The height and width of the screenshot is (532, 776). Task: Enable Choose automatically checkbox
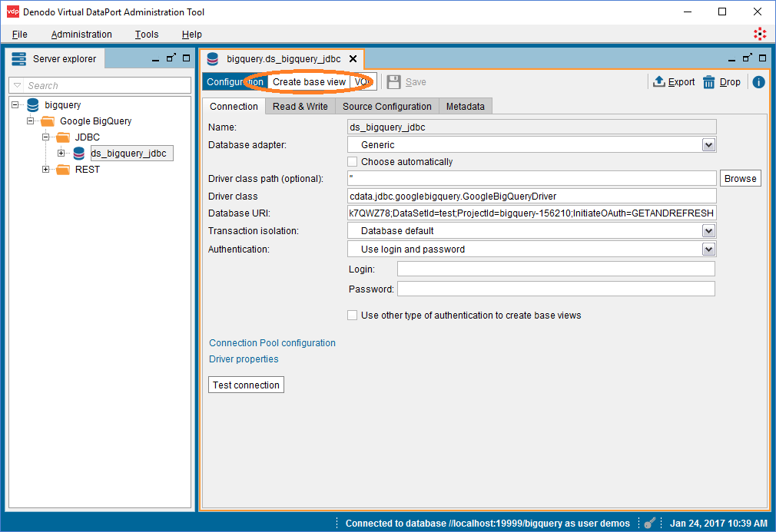[353, 162]
